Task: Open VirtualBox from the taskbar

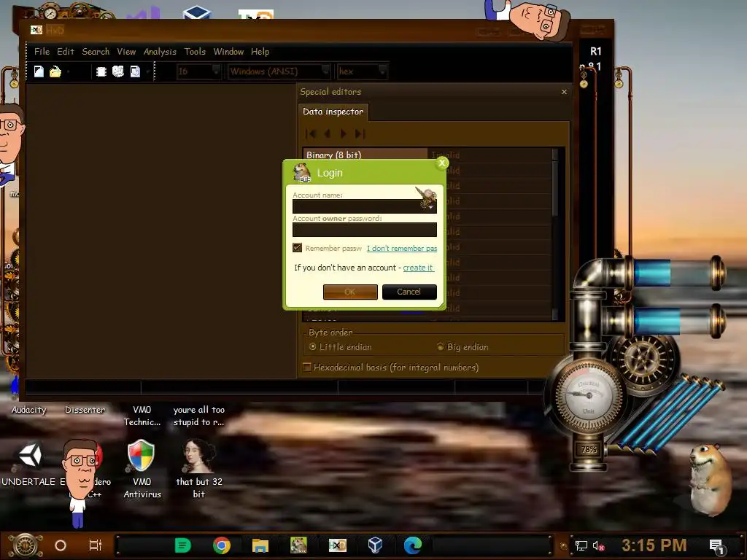Action: click(x=376, y=545)
